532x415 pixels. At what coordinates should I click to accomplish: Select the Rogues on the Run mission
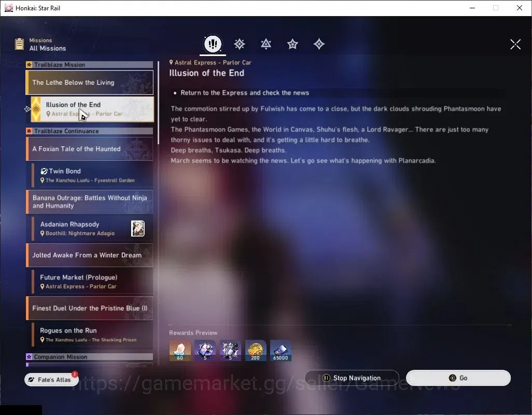(92, 335)
